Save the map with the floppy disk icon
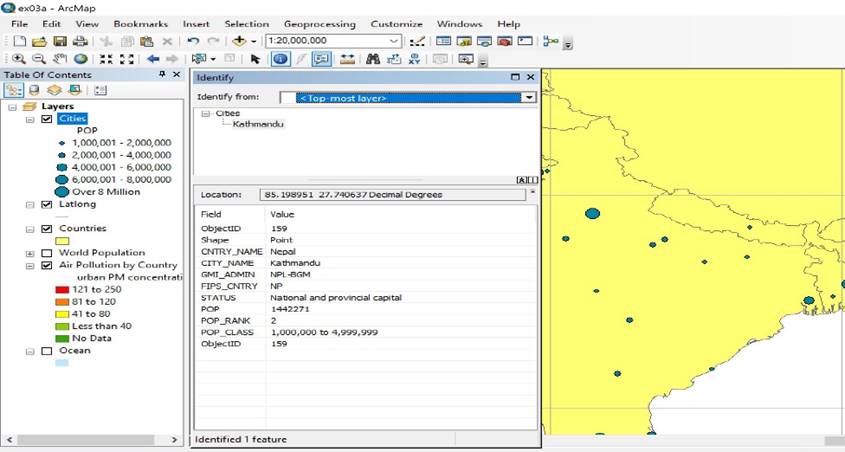 (60, 41)
